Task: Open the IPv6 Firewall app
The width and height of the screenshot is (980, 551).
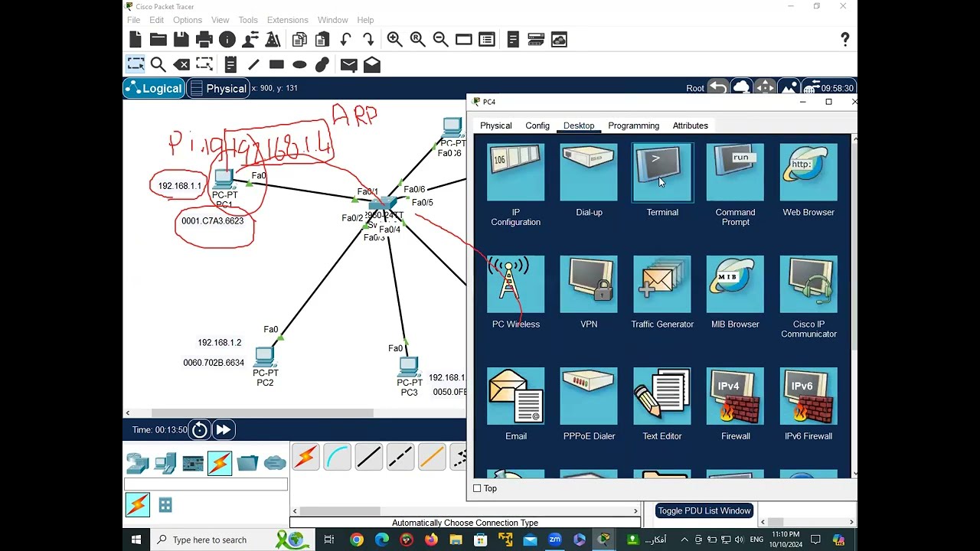Action: (x=808, y=396)
